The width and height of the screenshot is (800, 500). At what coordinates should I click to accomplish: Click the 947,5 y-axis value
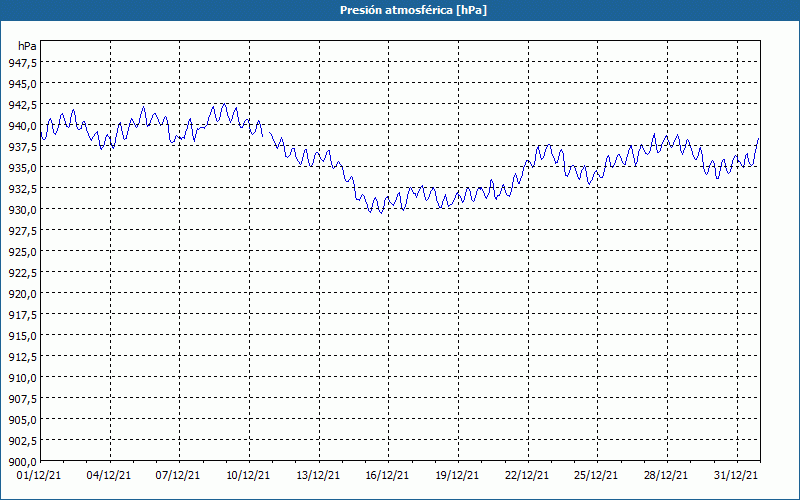(22, 62)
